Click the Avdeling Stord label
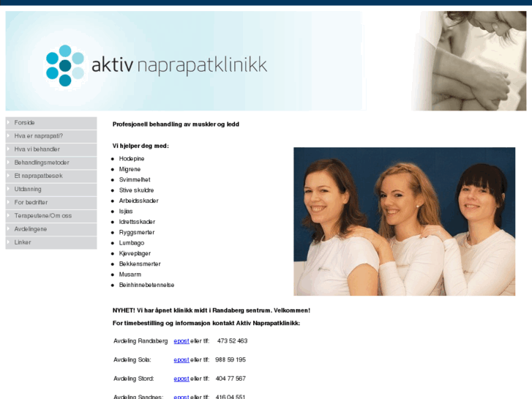532x399 pixels. [x=134, y=379]
